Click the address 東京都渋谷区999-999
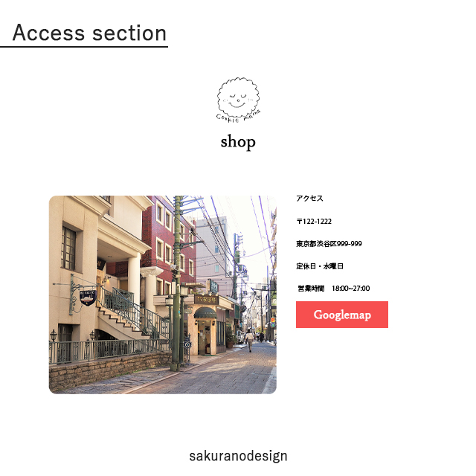Screen dimensions: 476x476 329,243
